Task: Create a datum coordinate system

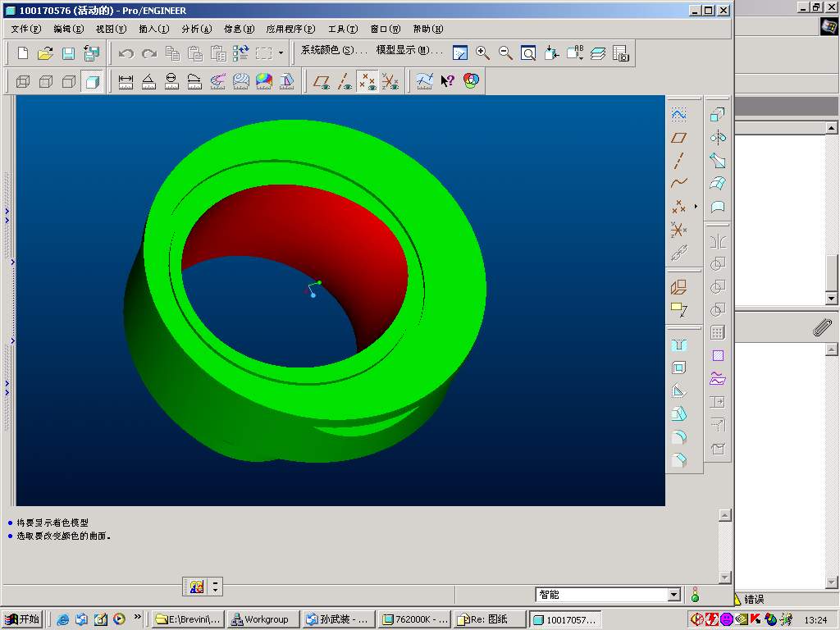Action: [x=678, y=230]
